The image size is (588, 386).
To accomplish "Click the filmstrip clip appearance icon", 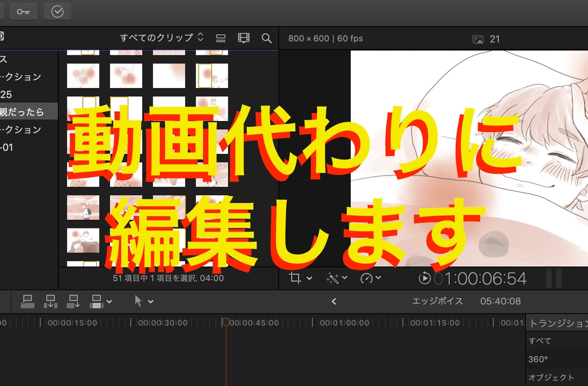I will point(244,38).
